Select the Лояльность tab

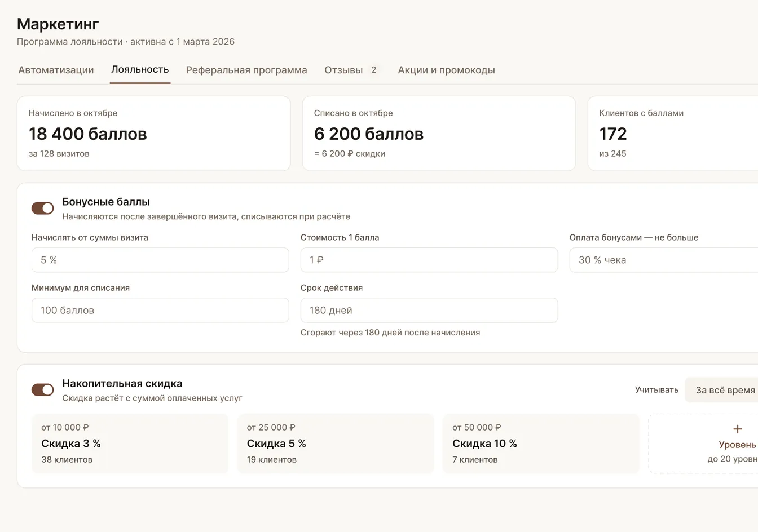140,70
